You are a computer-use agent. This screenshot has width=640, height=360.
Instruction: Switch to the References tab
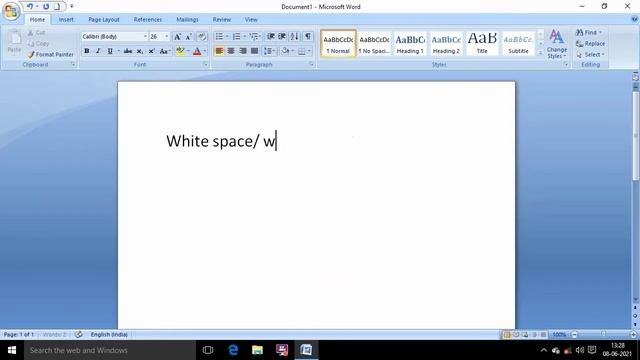148,20
